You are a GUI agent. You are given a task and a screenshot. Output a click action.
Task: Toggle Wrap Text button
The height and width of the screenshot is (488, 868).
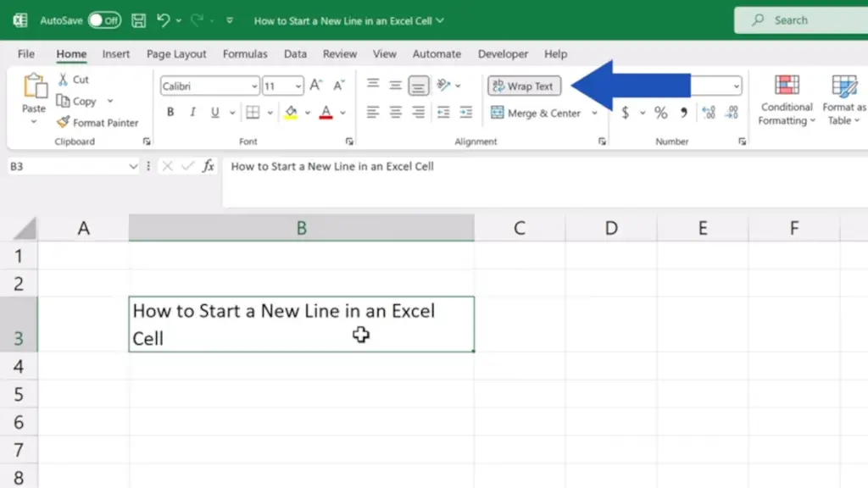tap(524, 86)
